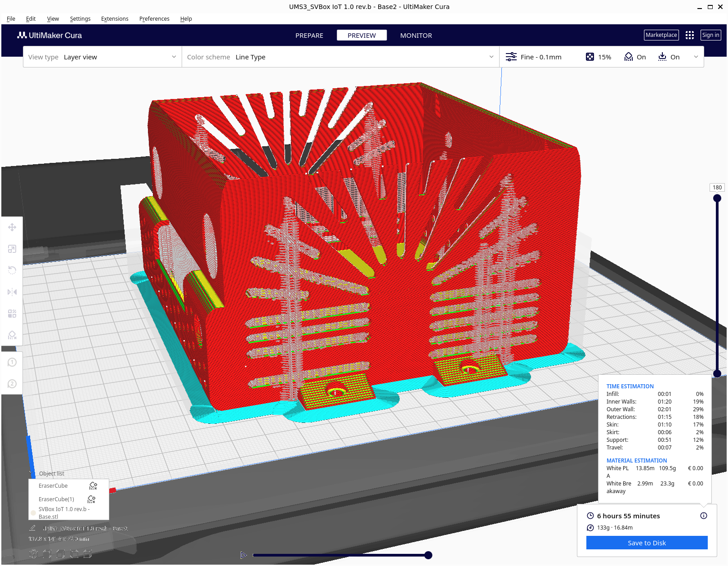Select the Move tool in left toolbar
This screenshot has width=728, height=566.
pos(12,227)
